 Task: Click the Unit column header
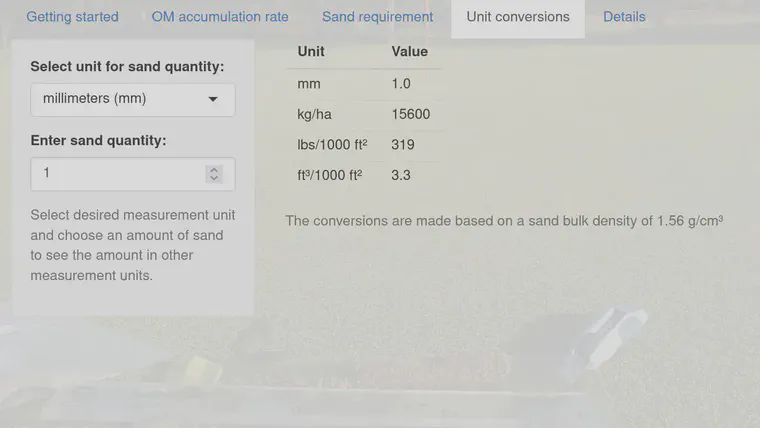click(311, 52)
